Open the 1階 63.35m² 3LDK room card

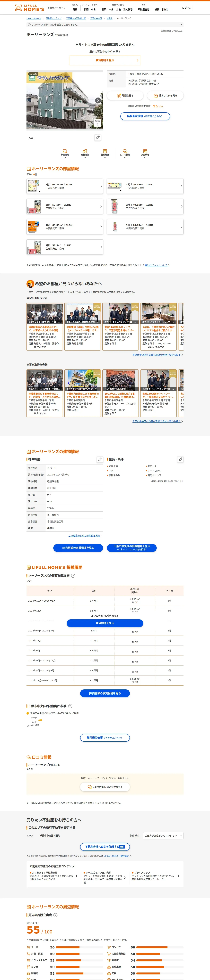[65, 227]
